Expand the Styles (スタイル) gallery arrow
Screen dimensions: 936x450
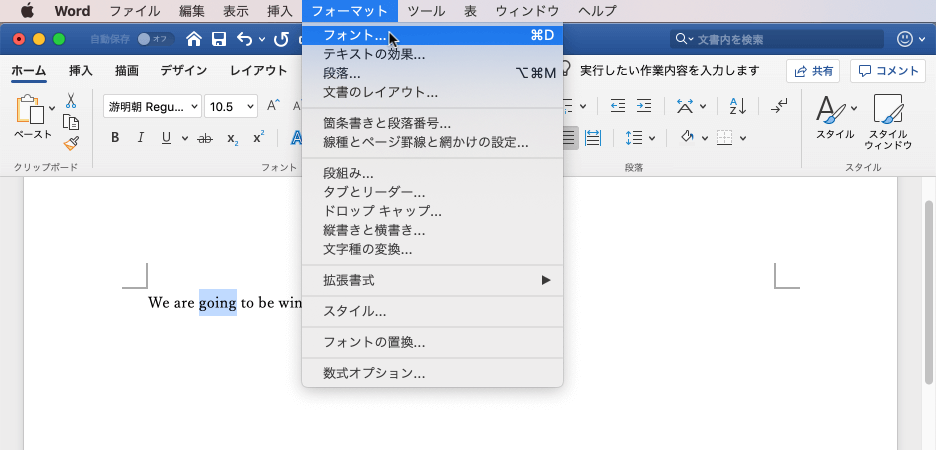coord(854,108)
